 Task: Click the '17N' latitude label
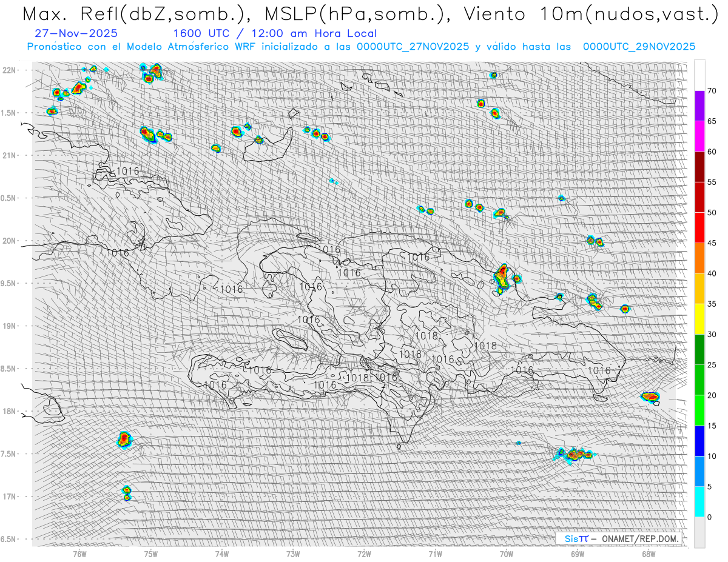9,497
